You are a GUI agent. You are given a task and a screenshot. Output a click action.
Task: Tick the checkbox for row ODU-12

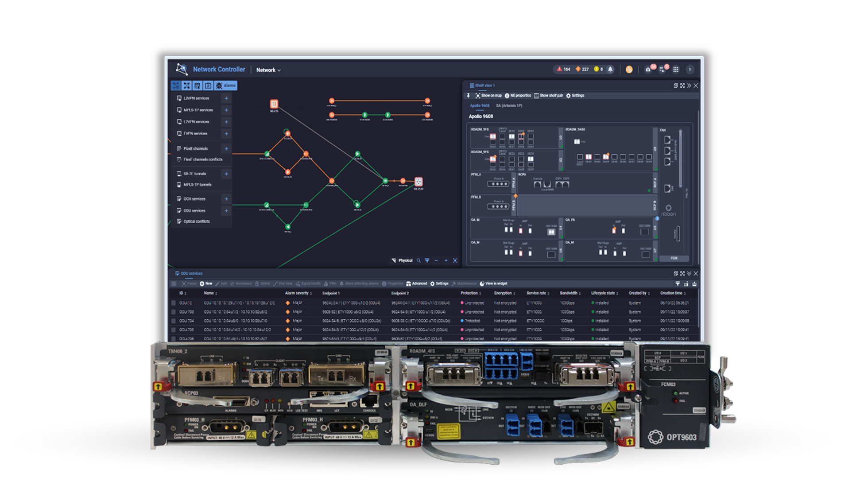[x=174, y=303]
